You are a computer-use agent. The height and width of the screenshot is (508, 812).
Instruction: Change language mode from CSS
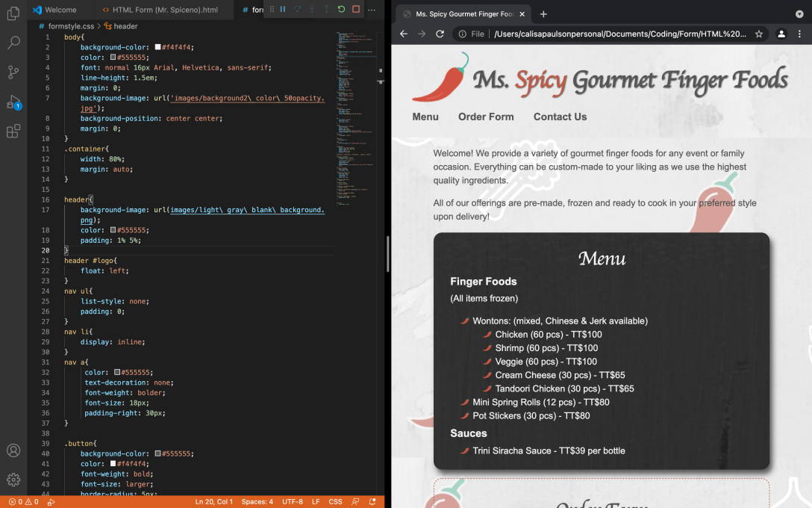335,502
